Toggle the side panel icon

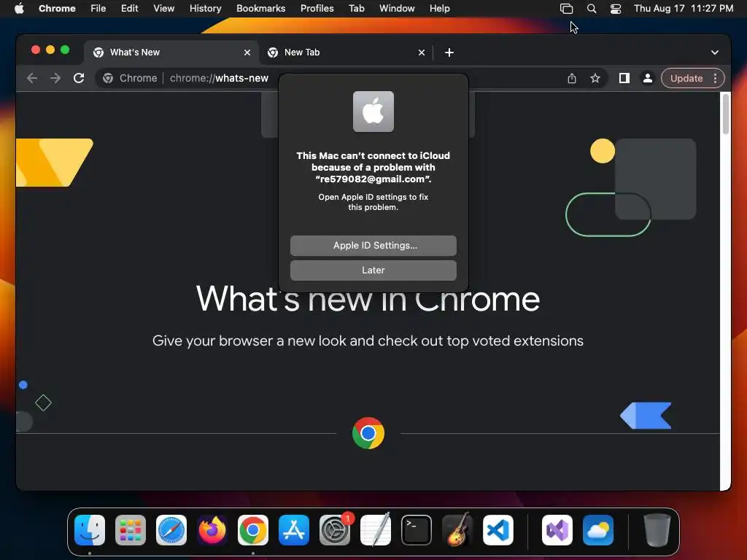point(624,78)
